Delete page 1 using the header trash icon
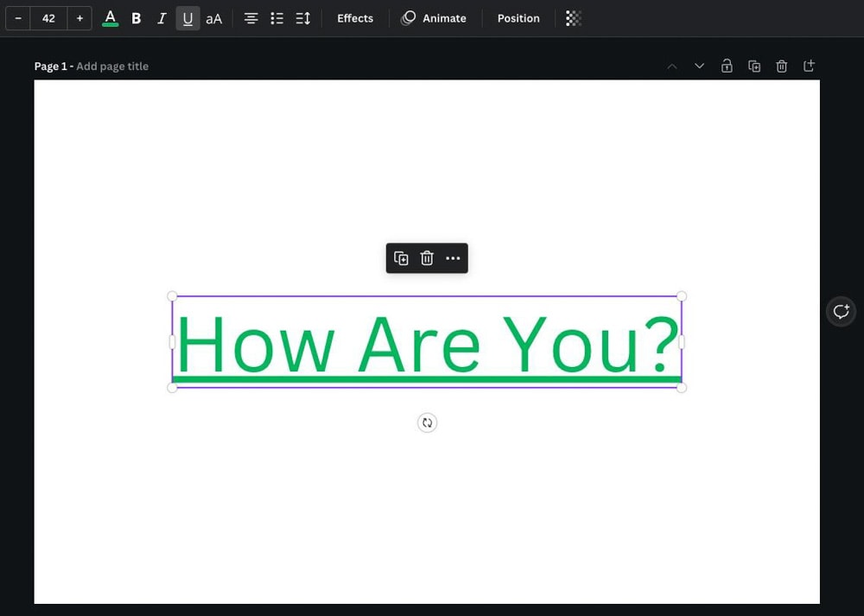The height and width of the screenshot is (616, 864). point(781,67)
